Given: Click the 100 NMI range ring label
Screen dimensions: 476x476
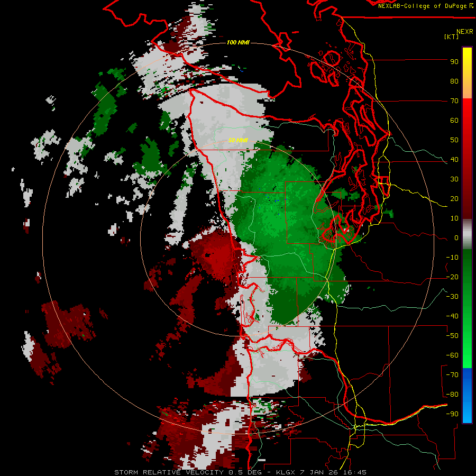Looking at the screenshot, I should coord(238,42).
